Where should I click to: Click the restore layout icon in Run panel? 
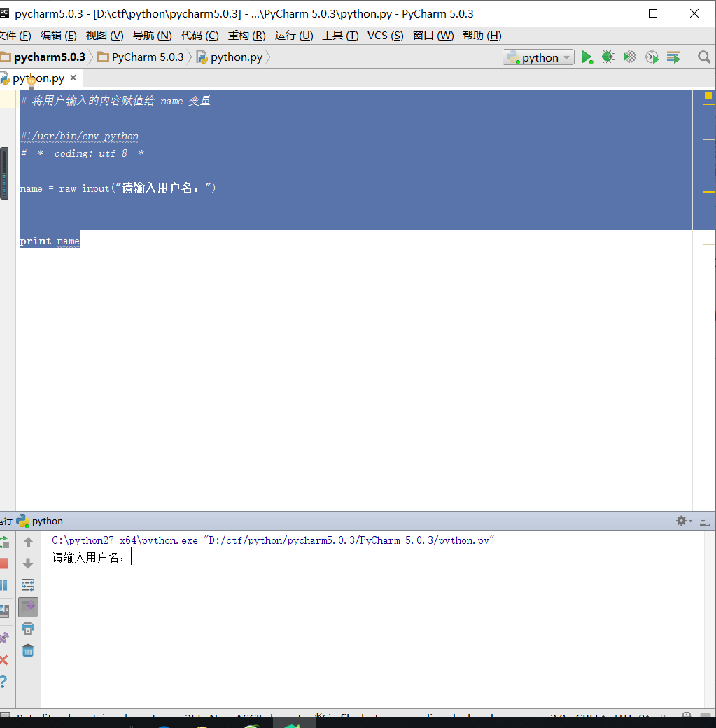coord(4,612)
